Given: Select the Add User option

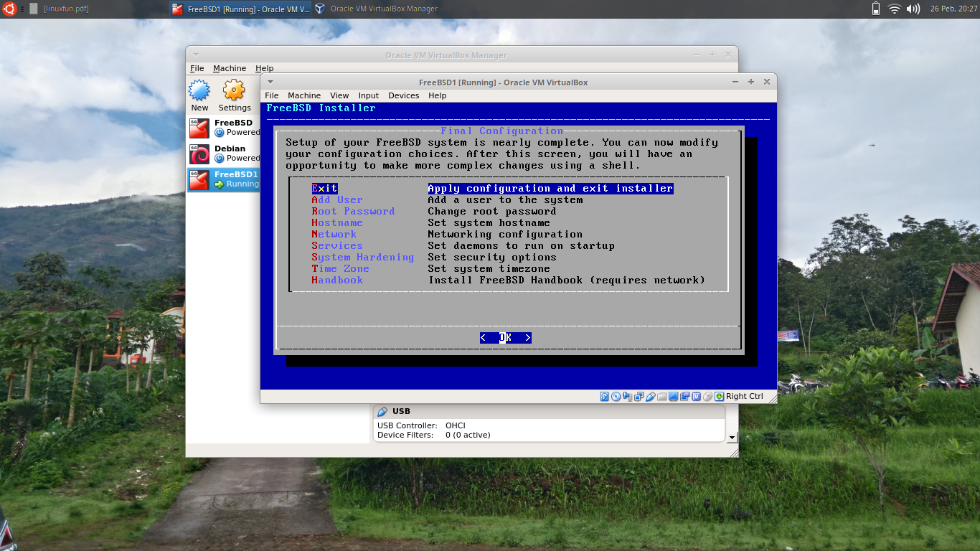Looking at the screenshot, I should pos(337,200).
